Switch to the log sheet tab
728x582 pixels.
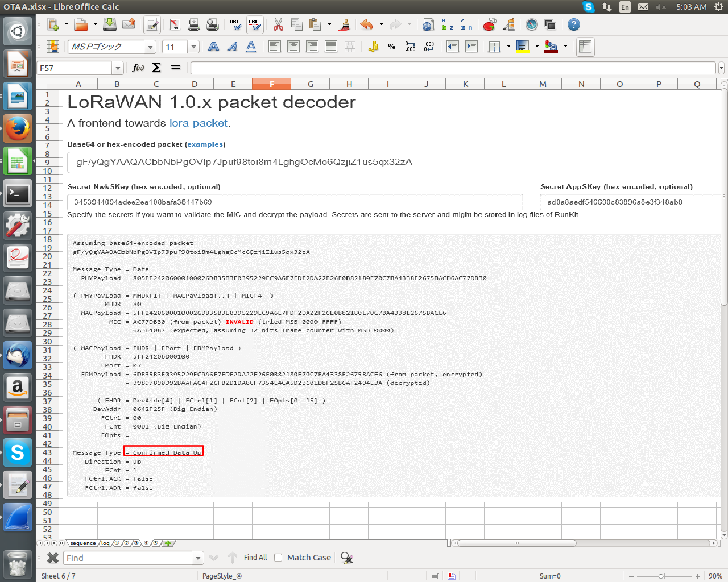[105, 543]
